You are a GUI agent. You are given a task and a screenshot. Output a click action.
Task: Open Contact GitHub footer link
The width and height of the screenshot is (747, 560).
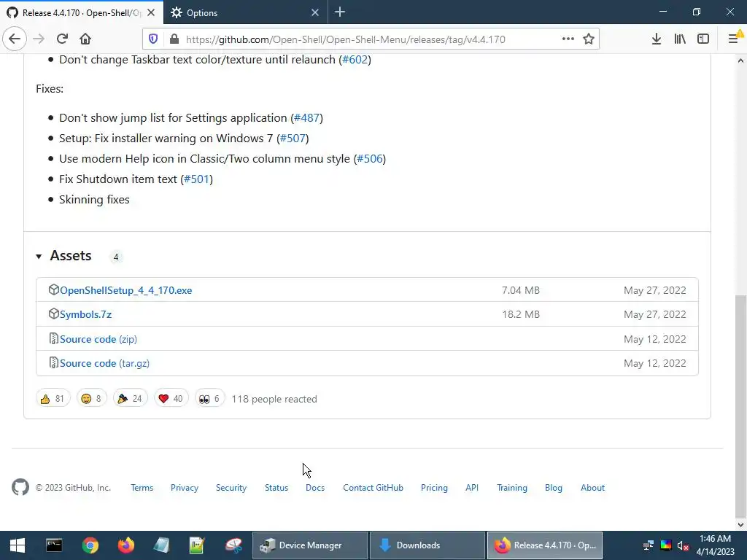(x=373, y=488)
